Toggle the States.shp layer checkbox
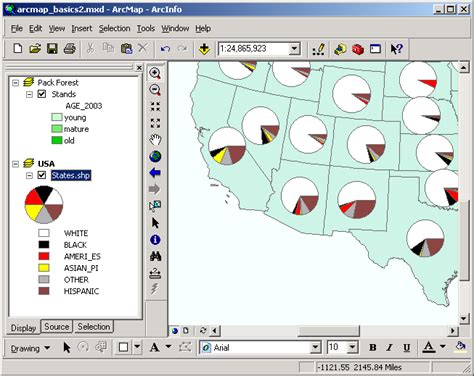Image resolution: width=474 pixels, height=376 pixels. (42, 175)
